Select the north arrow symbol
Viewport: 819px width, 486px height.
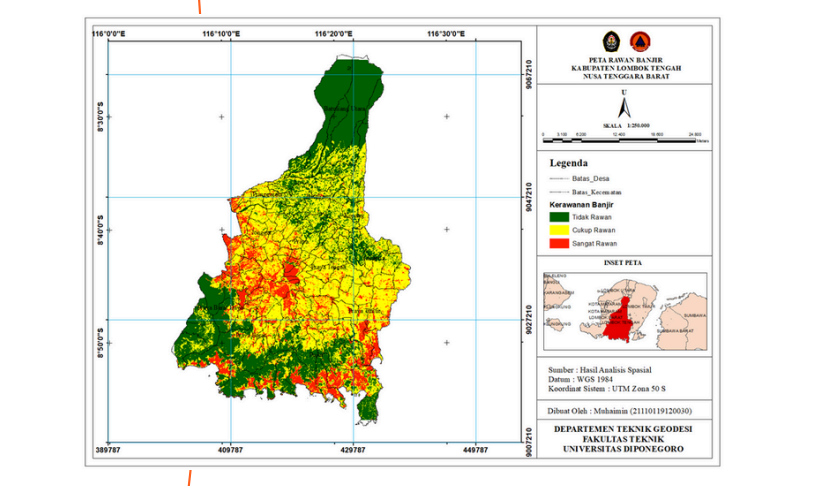coord(624,105)
